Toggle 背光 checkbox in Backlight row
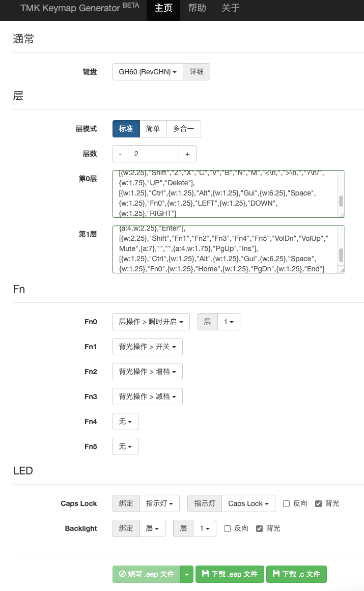Image resolution: width=364 pixels, height=591 pixels. [x=260, y=528]
